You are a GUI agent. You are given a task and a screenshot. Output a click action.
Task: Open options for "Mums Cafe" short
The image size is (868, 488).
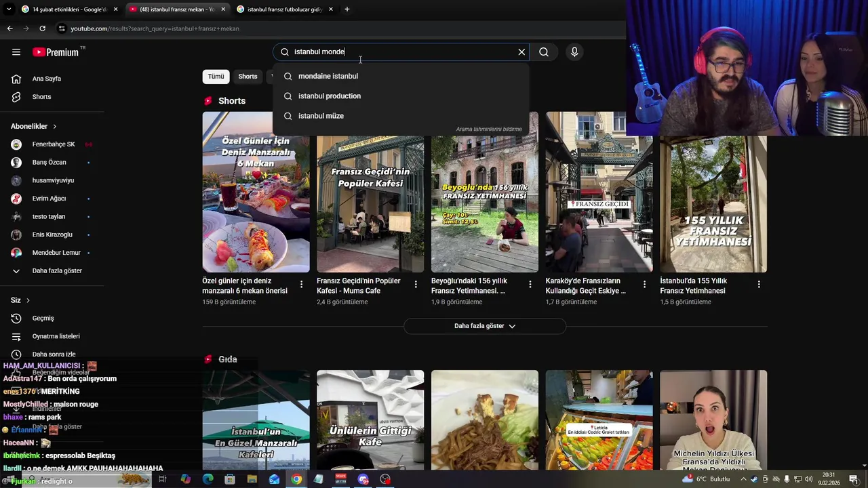click(x=416, y=285)
